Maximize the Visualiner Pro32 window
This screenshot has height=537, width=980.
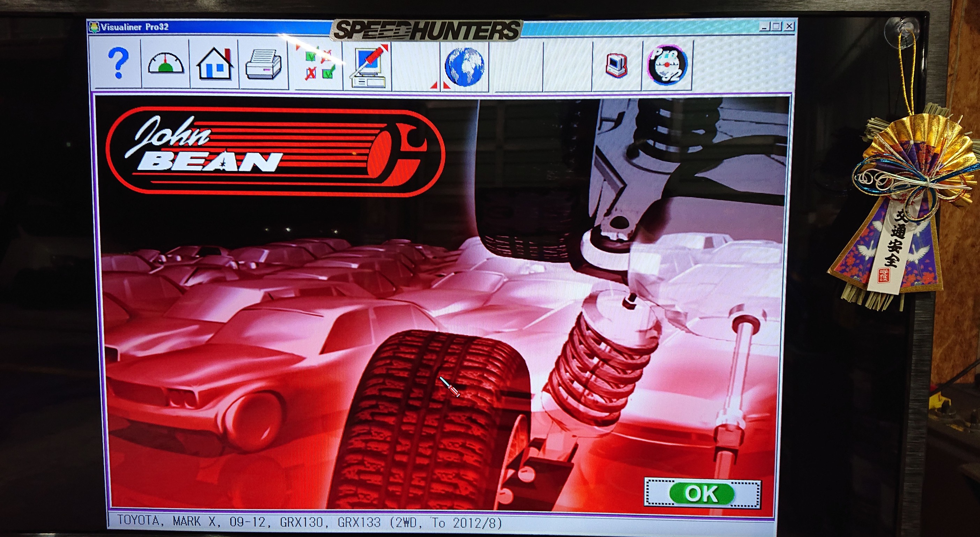point(776,26)
